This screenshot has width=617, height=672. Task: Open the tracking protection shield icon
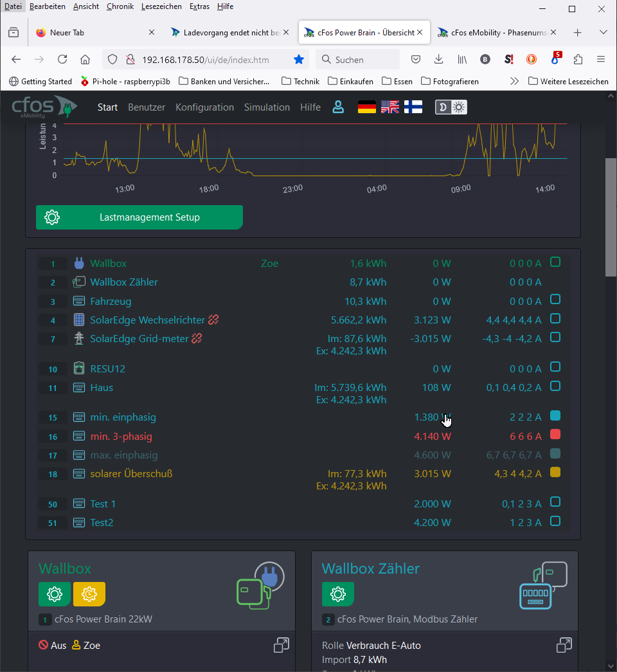[x=112, y=60]
